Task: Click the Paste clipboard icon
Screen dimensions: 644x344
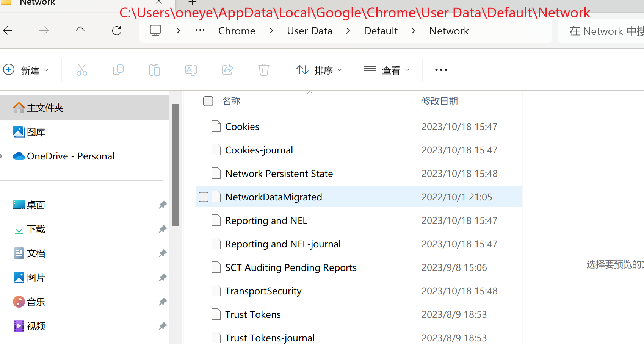Action: 155,70
